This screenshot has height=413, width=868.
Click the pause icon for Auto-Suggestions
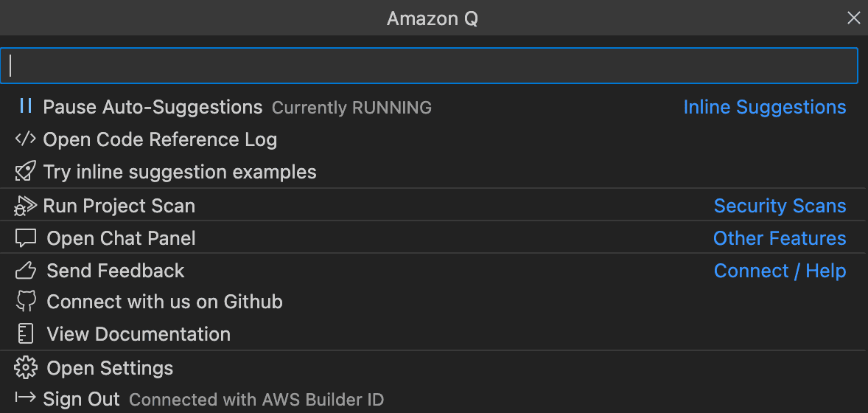point(26,107)
